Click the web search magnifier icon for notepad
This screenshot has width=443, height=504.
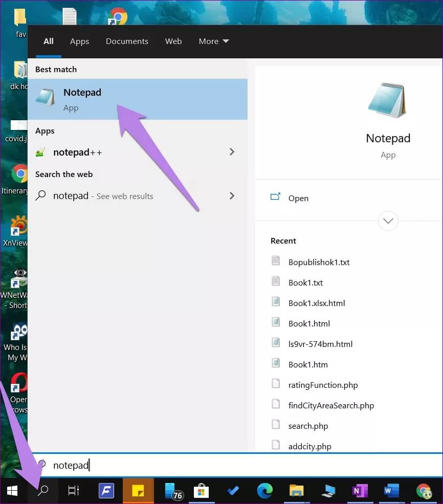coord(40,195)
